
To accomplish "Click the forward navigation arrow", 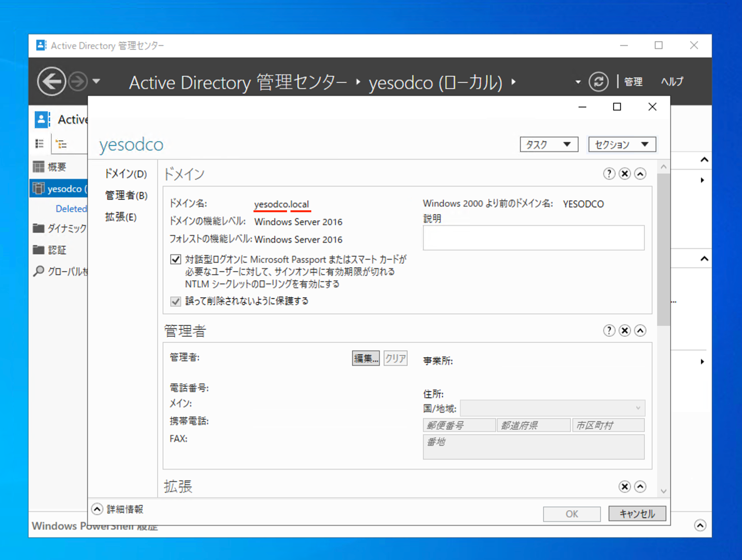I will pos(78,81).
